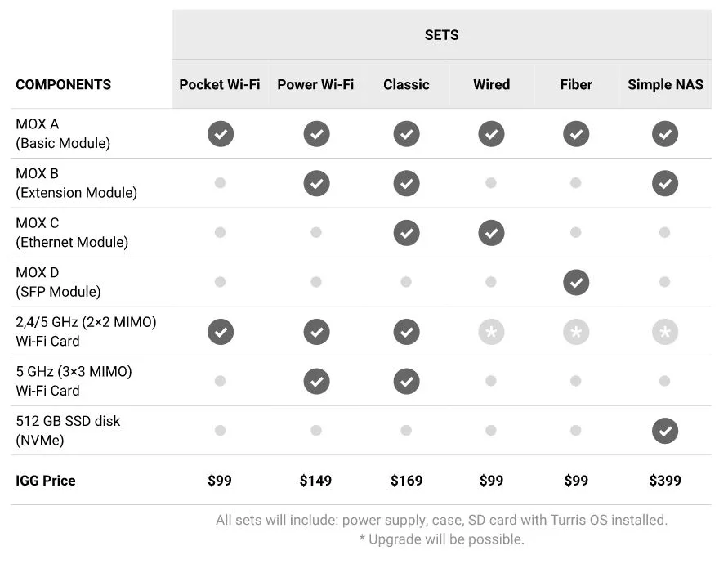This screenshot has height=564, width=728.
Task: Select the Classic column header
Action: (x=406, y=84)
